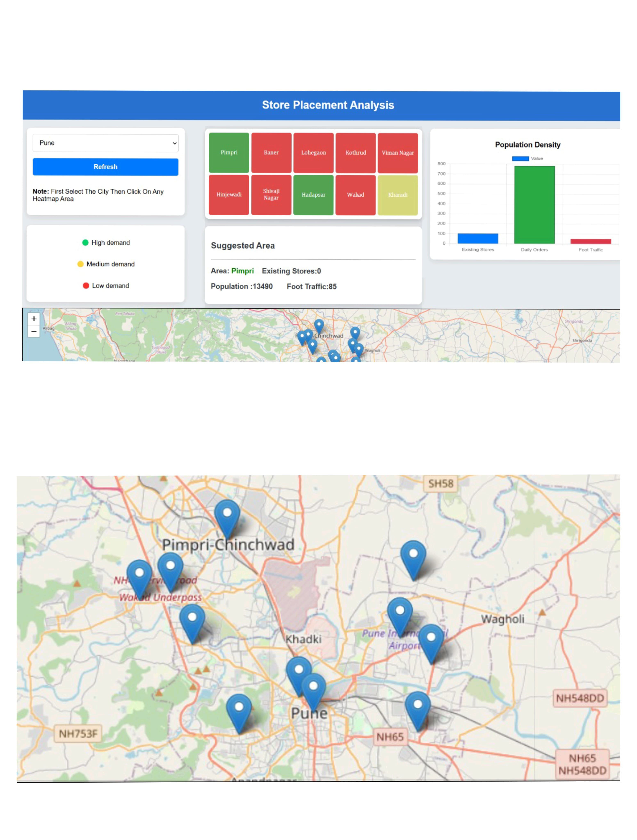
Task: Open the Value legend on Population Density chart
Action: pyautogui.click(x=528, y=158)
